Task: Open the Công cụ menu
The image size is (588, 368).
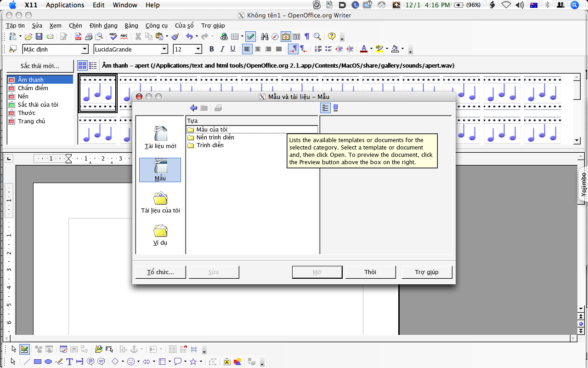Action: (x=157, y=26)
